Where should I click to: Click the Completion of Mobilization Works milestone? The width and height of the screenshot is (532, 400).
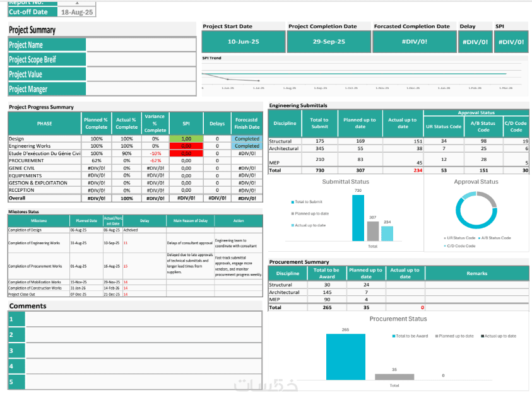coord(38,282)
